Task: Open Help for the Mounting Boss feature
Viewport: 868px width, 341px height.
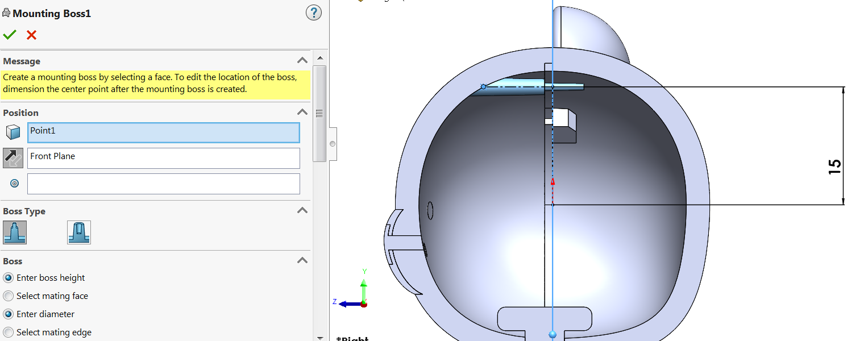Action: [x=314, y=13]
